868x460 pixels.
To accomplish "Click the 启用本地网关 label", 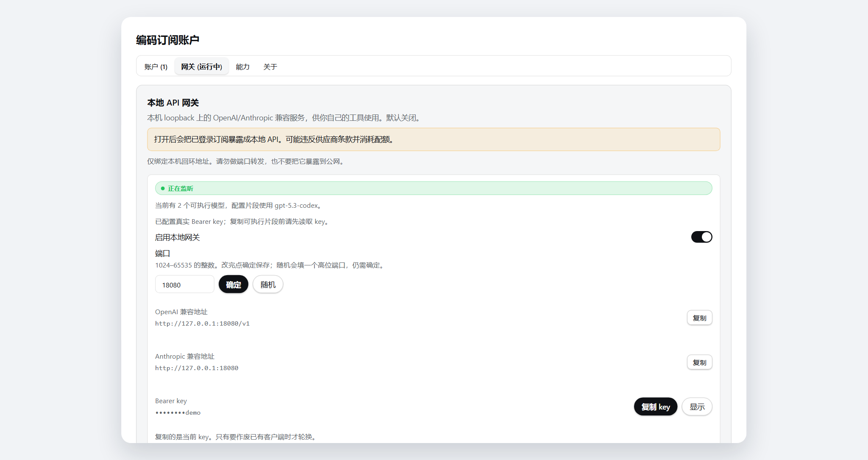I will 178,237.
